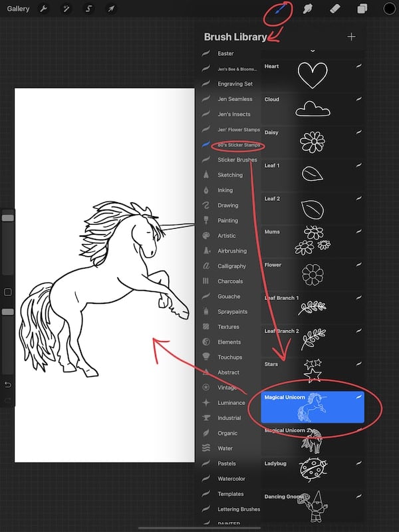Screen dimensions: 399x532
Task: Open the Layers panel icon
Action: click(x=362, y=9)
